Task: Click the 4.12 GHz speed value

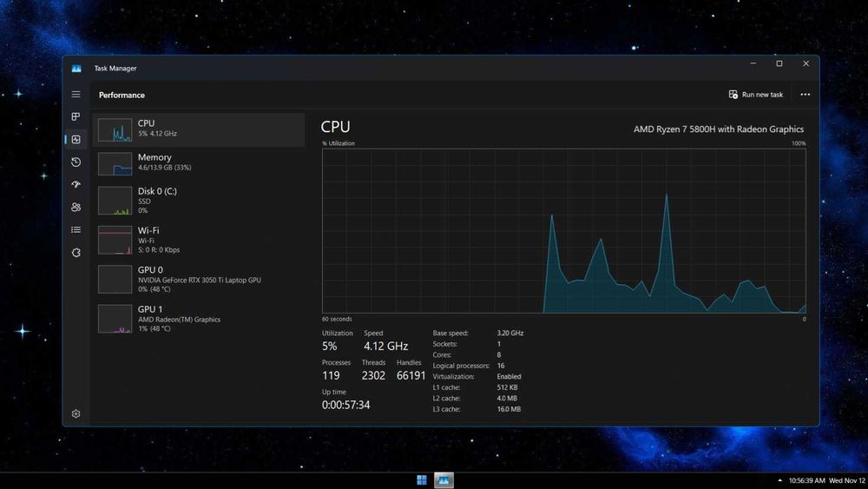Action: pyautogui.click(x=386, y=346)
